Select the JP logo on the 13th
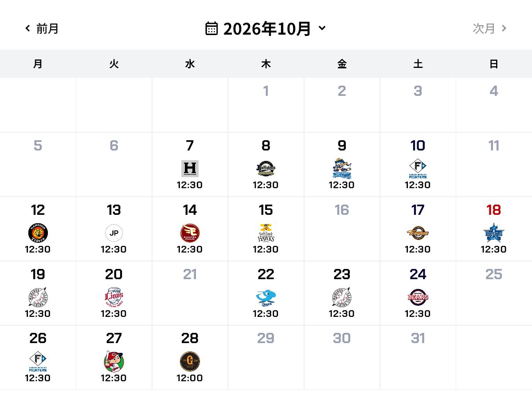The height and width of the screenshot is (399, 532). coord(114,233)
